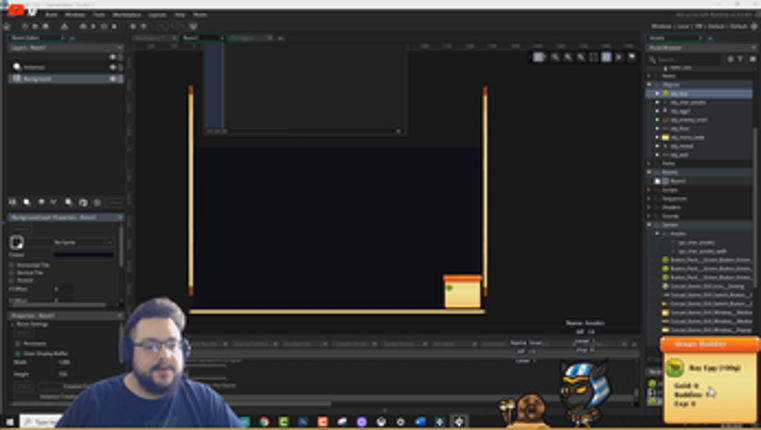The width and height of the screenshot is (761, 430).
Task: Open the Windows menu
Action: tap(75, 15)
